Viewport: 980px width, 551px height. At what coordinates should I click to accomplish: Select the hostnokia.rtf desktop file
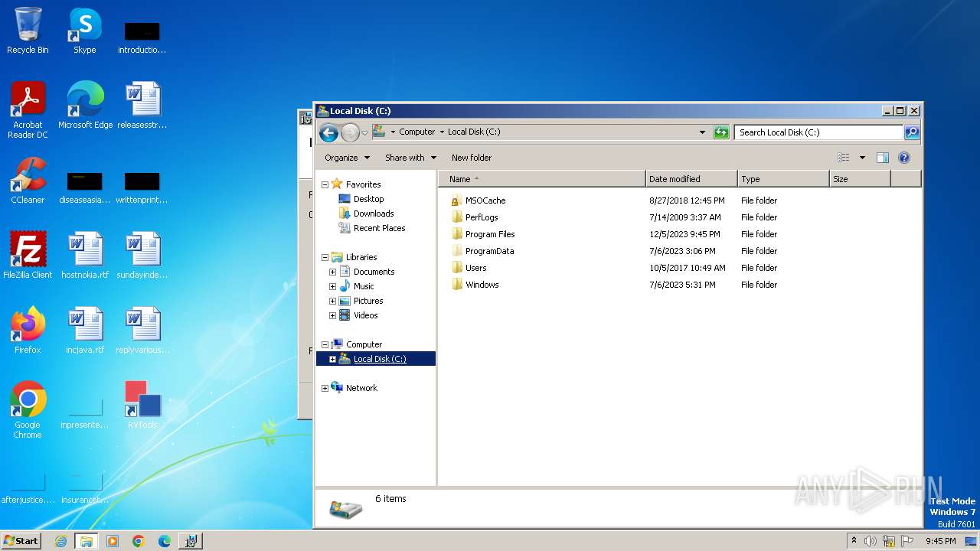(x=85, y=256)
